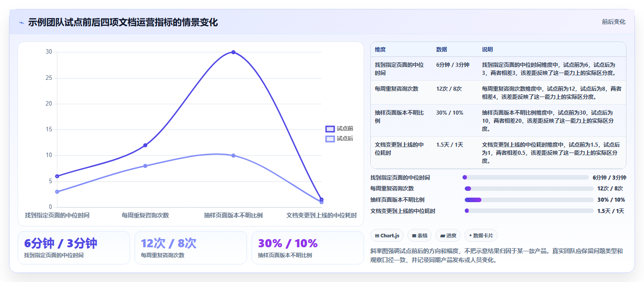Toggle the 试点前 legend swatch
This screenshot has width=644, height=282.
(x=330, y=129)
